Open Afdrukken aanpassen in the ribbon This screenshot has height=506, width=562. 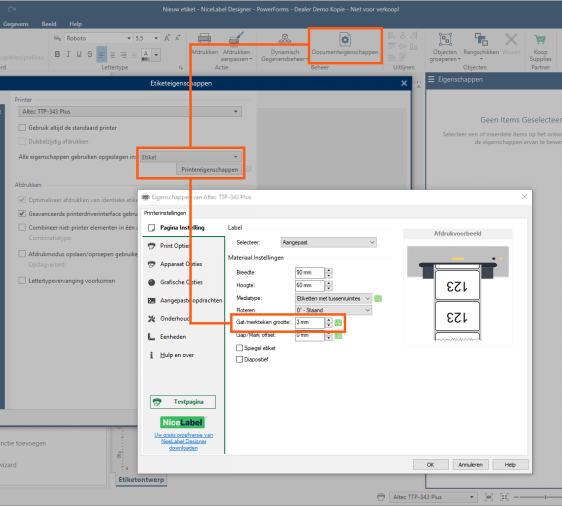click(x=236, y=46)
